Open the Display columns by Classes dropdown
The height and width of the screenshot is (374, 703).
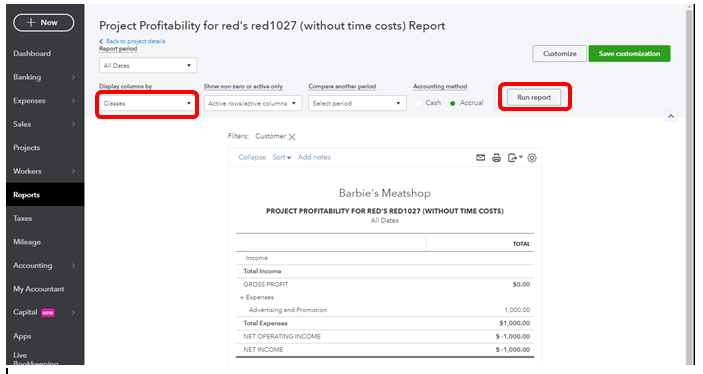[x=147, y=103]
